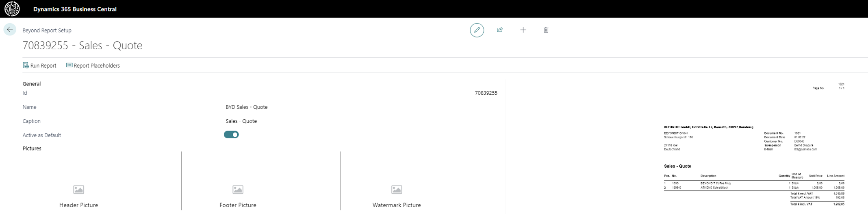Open Report Placeholders action
This screenshot has height=214, width=868.
[x=93, y=66]
